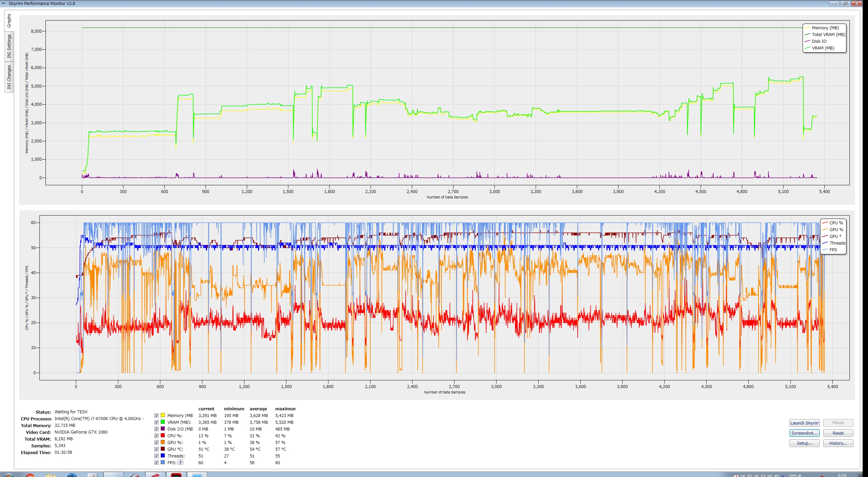Toggle the GPU °C series checkbox
Viewport: 868px width, 477px height.
(x=156, y=449)
